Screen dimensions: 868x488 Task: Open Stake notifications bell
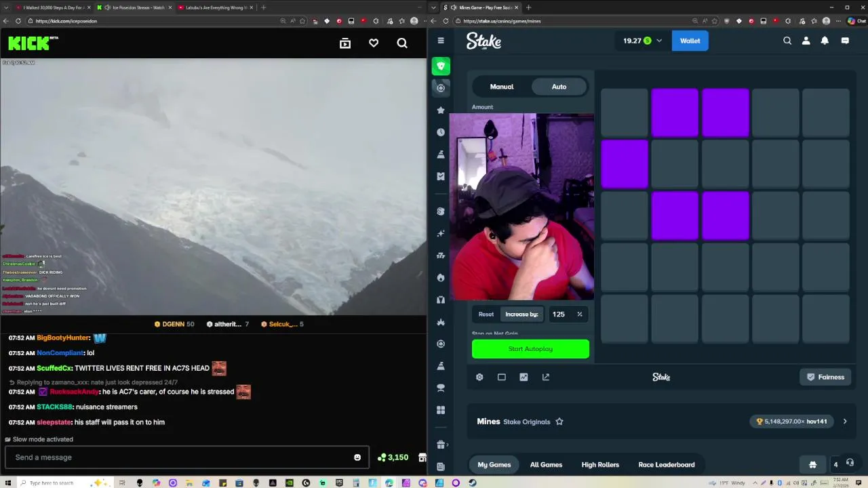[825, 41]
